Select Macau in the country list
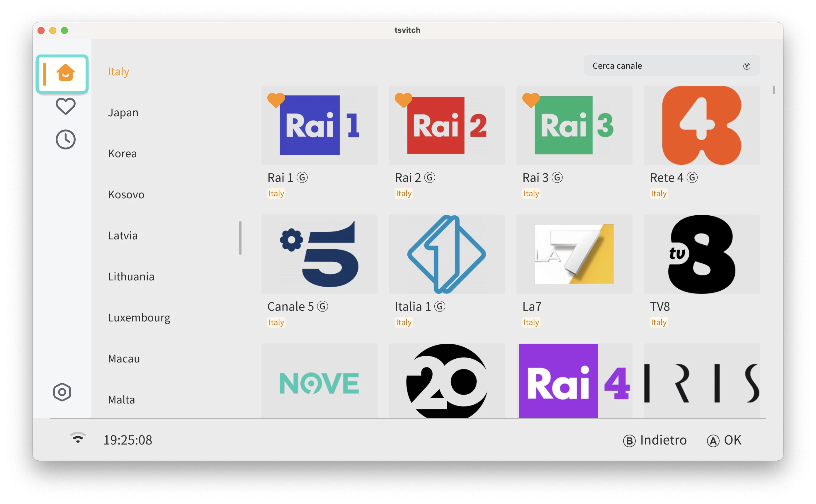Image resolution: width=816 pixels, height=504 pixels. pyautogui.click(x=124, y=359)
